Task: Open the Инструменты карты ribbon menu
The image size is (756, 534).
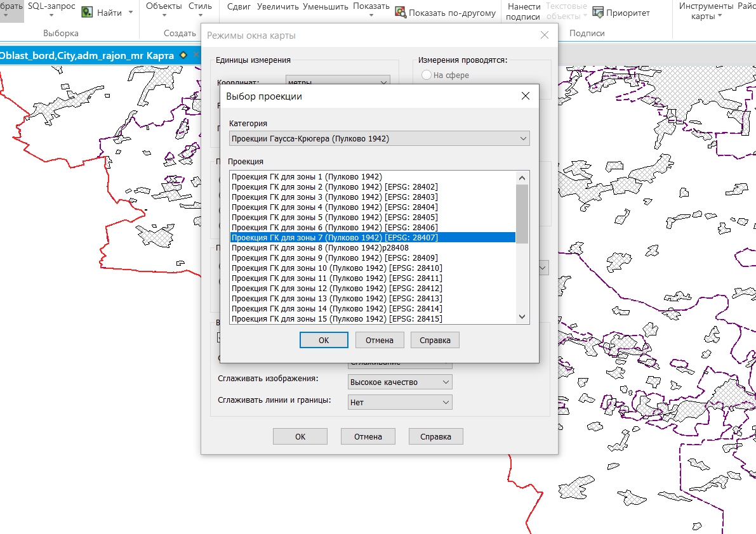Action: click(706, 11)
